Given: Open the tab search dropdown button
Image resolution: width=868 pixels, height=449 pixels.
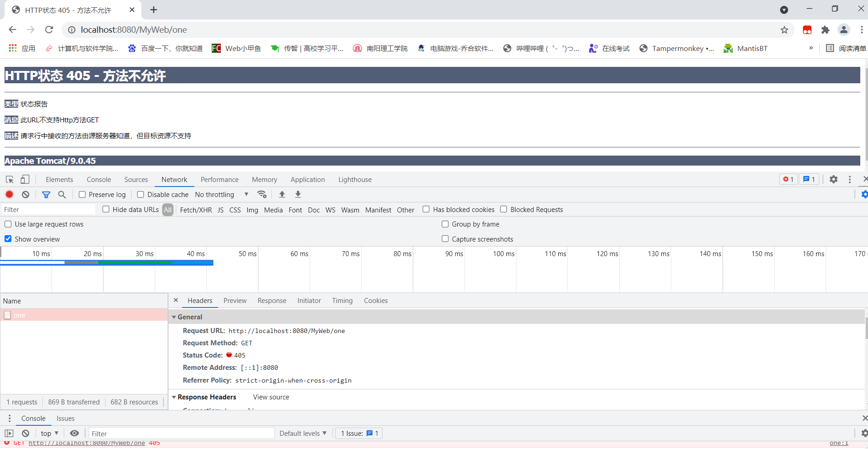Looking at the screenshot, I should click(x=784, y=10).
